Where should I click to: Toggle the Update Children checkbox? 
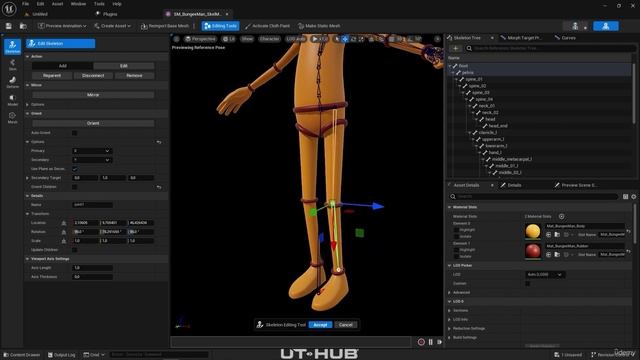pyautogui.click(x=74, y=250)
